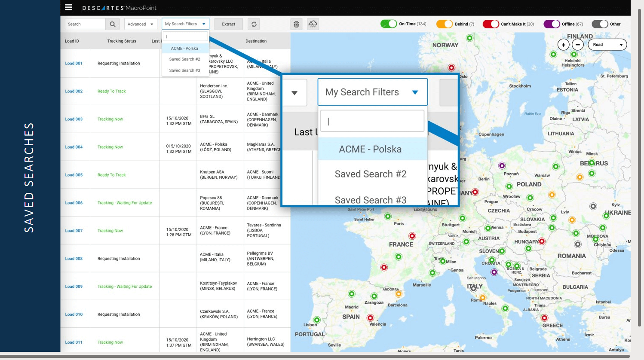This screenshot has width=644, height=360.
Task: Click the search magnifier icon
Action: (x=113, y=24)
